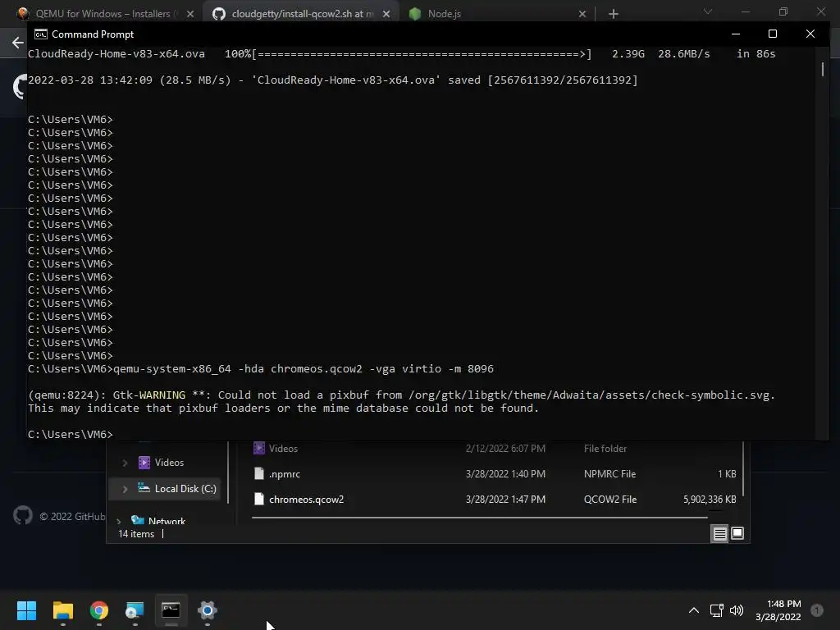Click the 3/28/2022 1:47 PM date cell
840x630 pixels.
click(x=505, y=500)
